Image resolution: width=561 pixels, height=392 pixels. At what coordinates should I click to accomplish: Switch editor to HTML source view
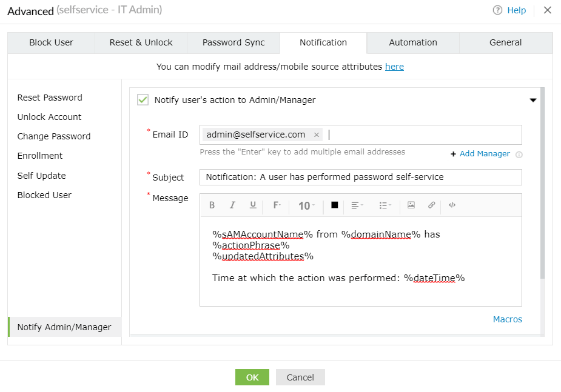pyautogui.click(x=452, y=205)
